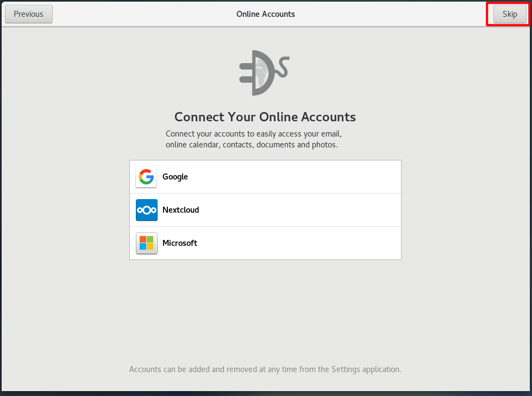Screen dimensions: 532x396
Task: Select the Nextcloud account label
Action: click(x=181, y=210)
